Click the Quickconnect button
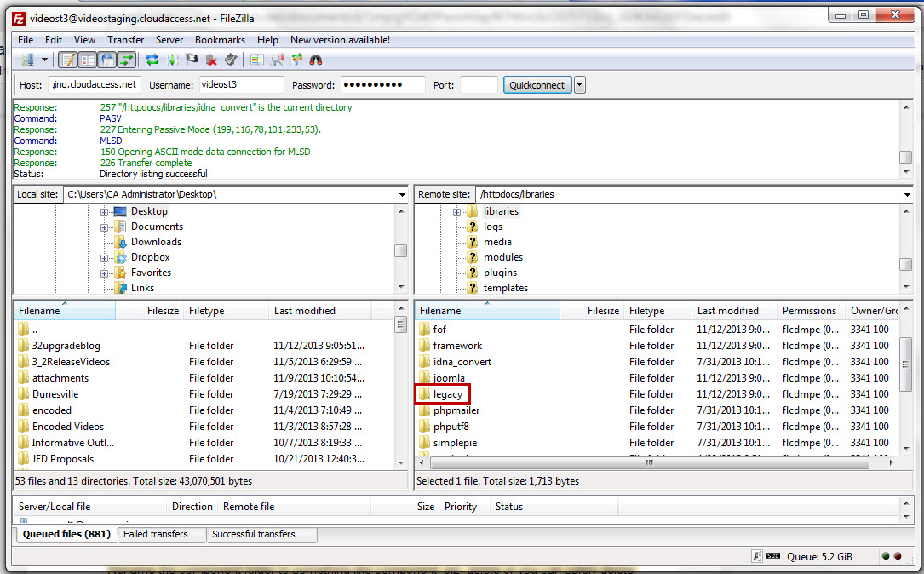This screenshot has width=924, height=574. [537, 85]
